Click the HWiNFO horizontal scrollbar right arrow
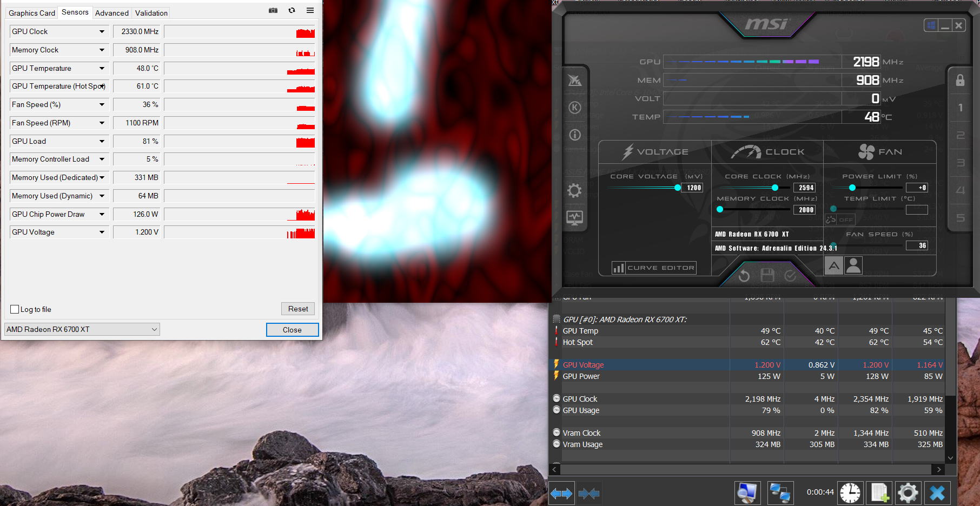Screen dimensions: 980x506 tap(939, 469)
